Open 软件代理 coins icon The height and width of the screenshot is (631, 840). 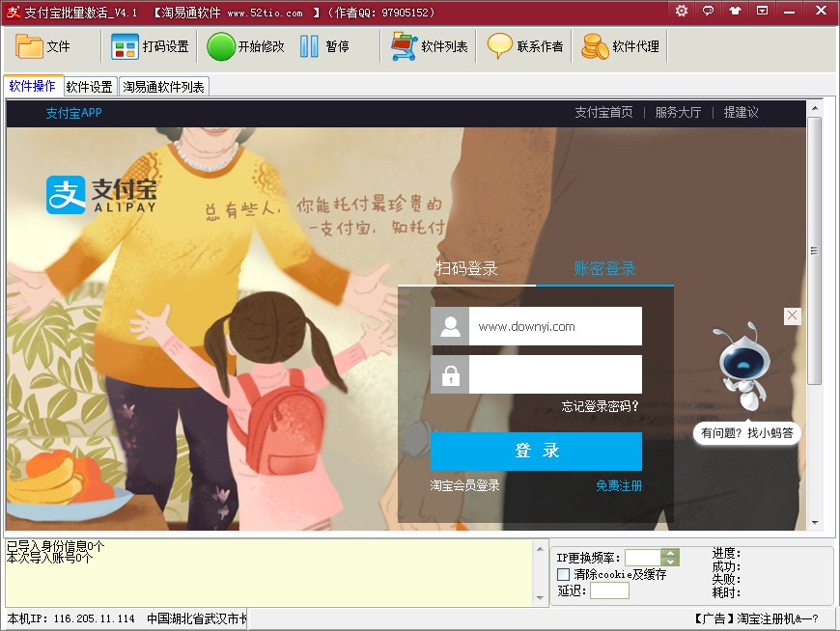point(596,46)
